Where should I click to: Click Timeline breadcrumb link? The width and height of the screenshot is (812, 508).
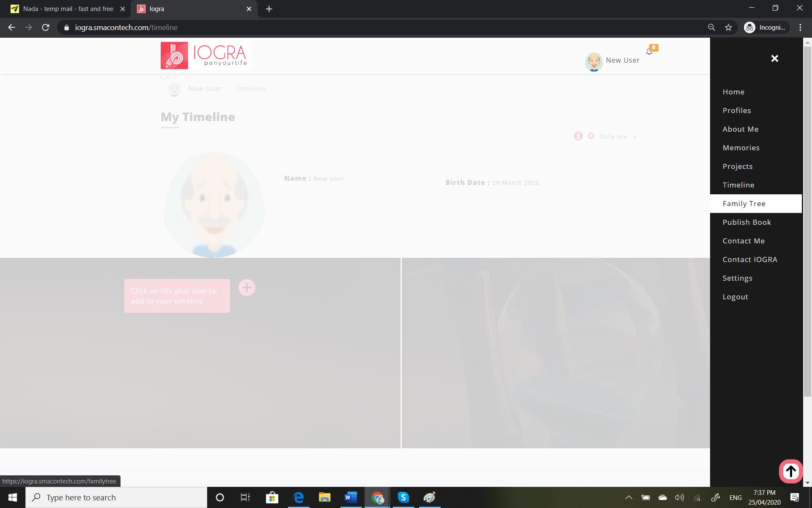[x=251, y=88]
